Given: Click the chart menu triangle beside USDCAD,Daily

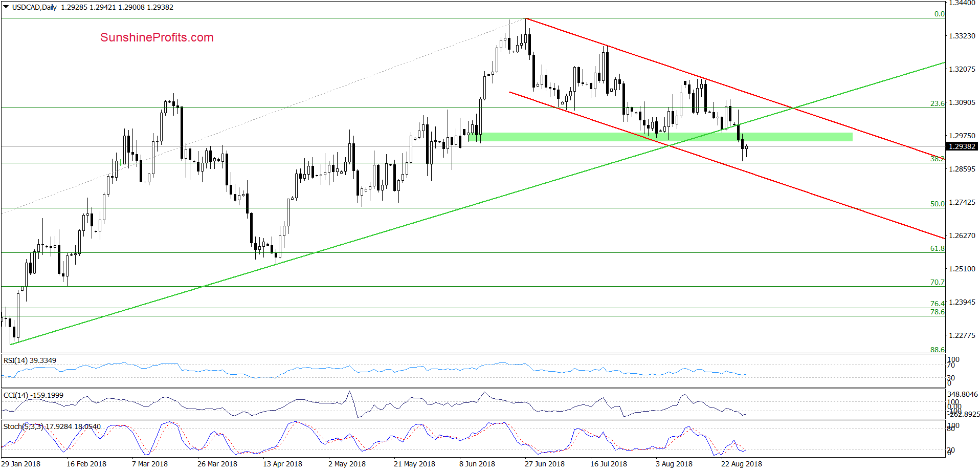Looking at the screenshot, I should click(6, 7).
